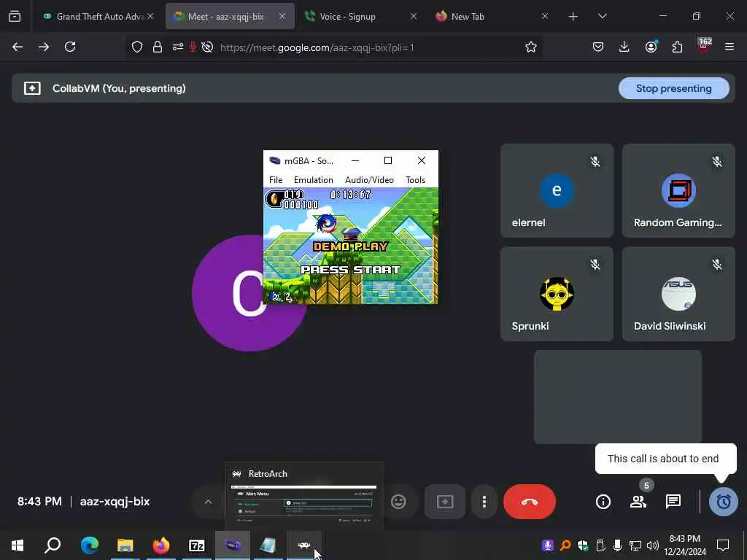Bookmark this page with the star icon

click(531, 47)
